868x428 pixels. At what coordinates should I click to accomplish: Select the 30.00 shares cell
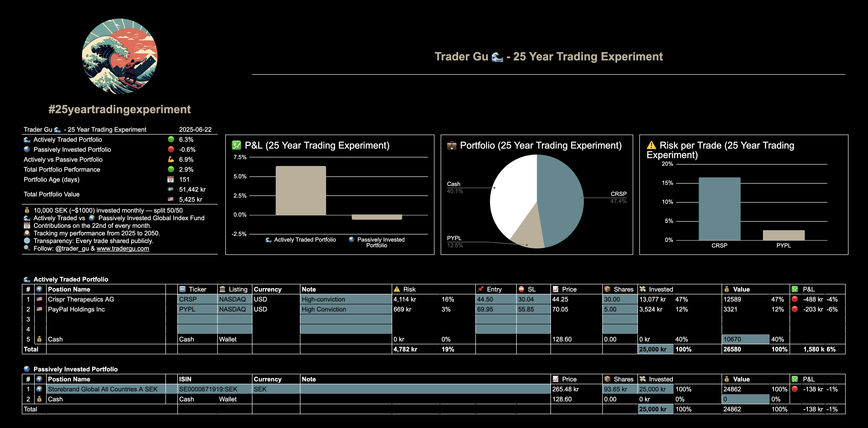point(620,299)
